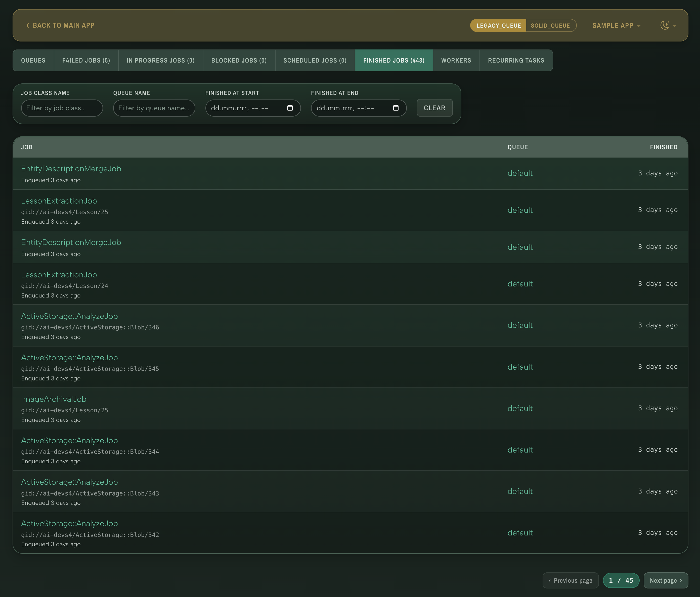Click the default queue link beside ImageArchivalJob
The image size is (700, 597).
tap(520, 408)
